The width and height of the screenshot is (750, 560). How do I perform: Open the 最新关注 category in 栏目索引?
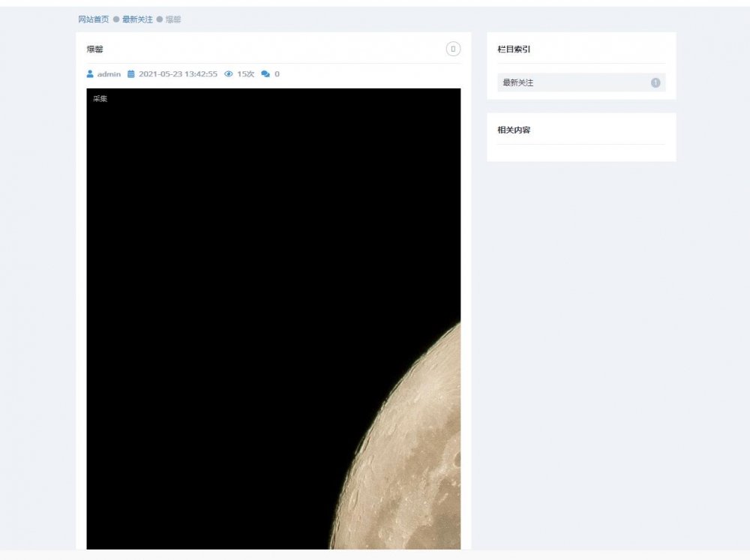[x=581, y=82]
